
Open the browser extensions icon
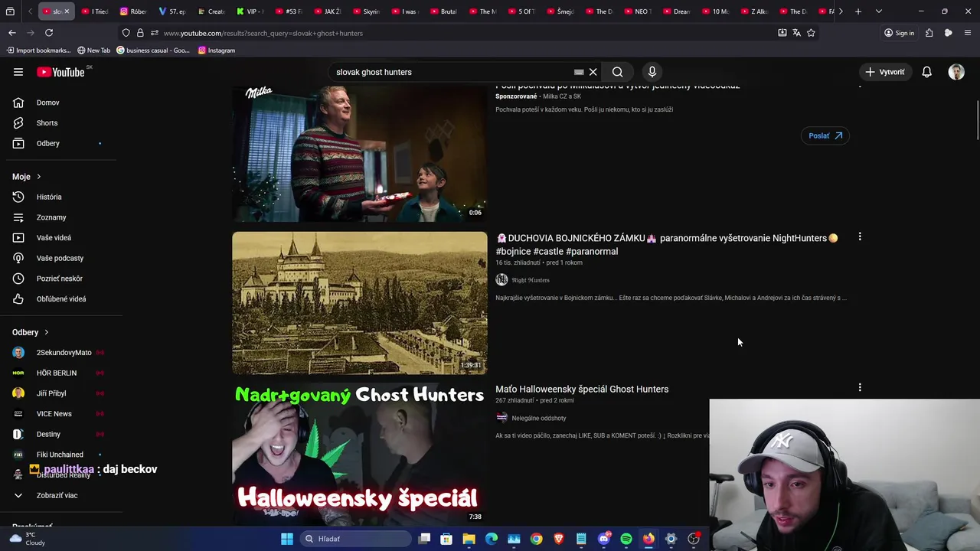(x=929, y=33)
